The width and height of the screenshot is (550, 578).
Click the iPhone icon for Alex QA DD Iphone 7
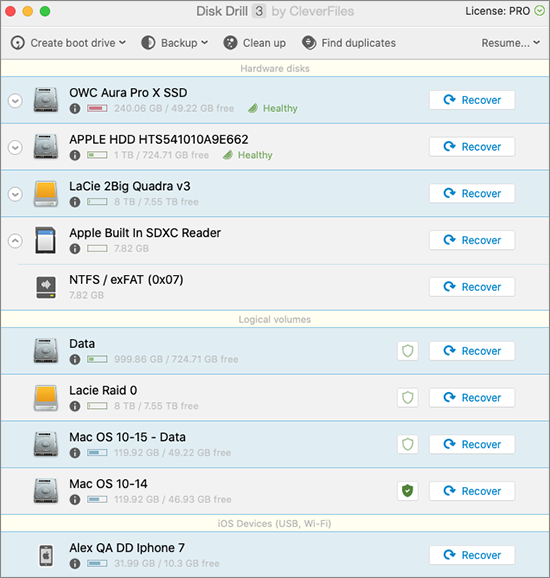46,555
